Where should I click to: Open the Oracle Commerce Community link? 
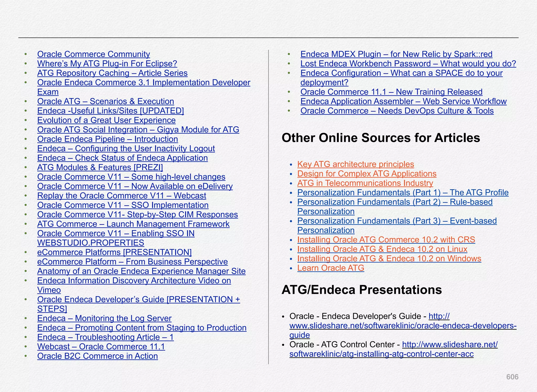pos(94,54)
